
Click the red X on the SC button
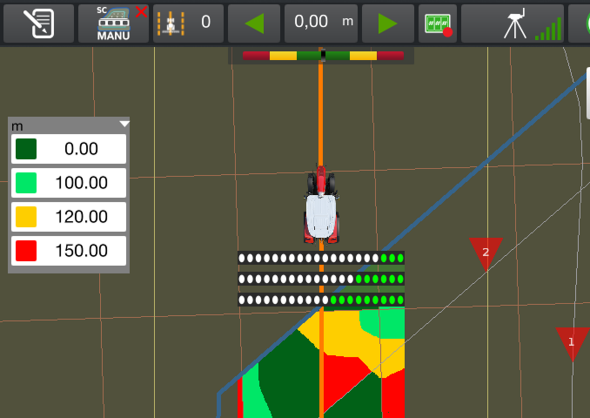coord(141,12)
